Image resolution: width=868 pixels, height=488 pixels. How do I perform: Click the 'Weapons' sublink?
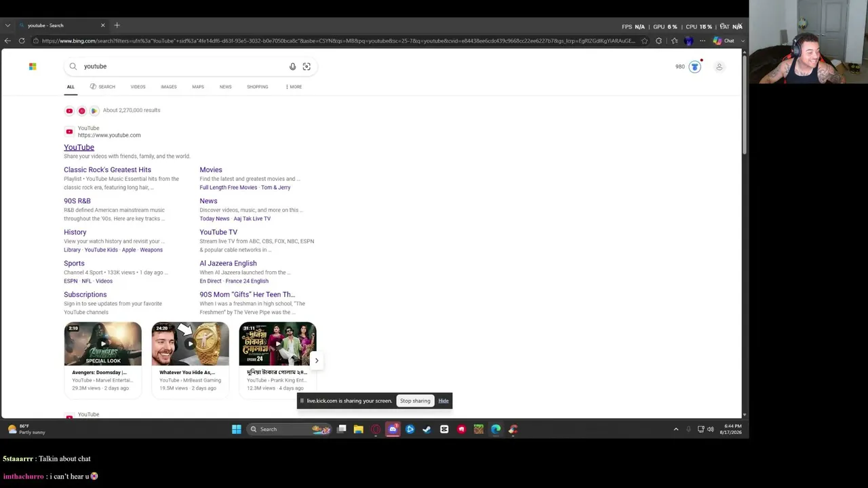coord(151,250)
